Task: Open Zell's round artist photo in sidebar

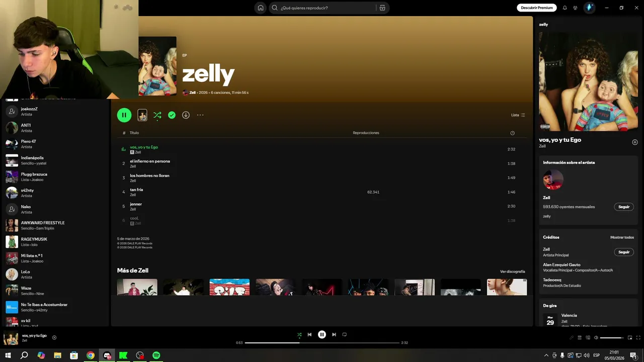Action: coord(553,179)
